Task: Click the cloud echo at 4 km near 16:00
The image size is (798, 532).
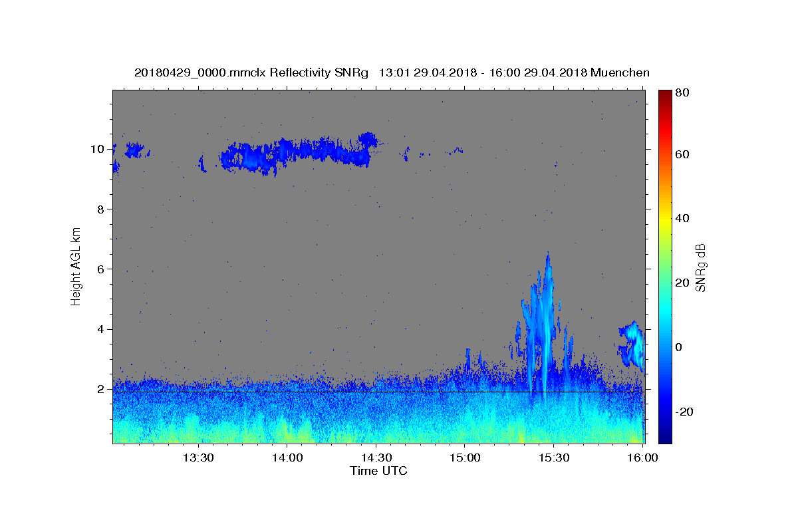Action: (632, 344)
